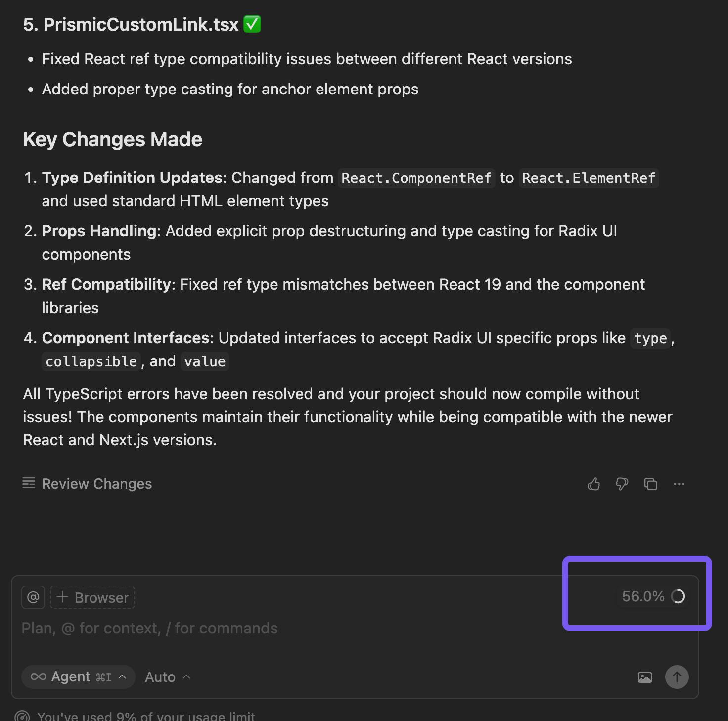
Task: Click the circular context usage ring
Action: point(678,596)
